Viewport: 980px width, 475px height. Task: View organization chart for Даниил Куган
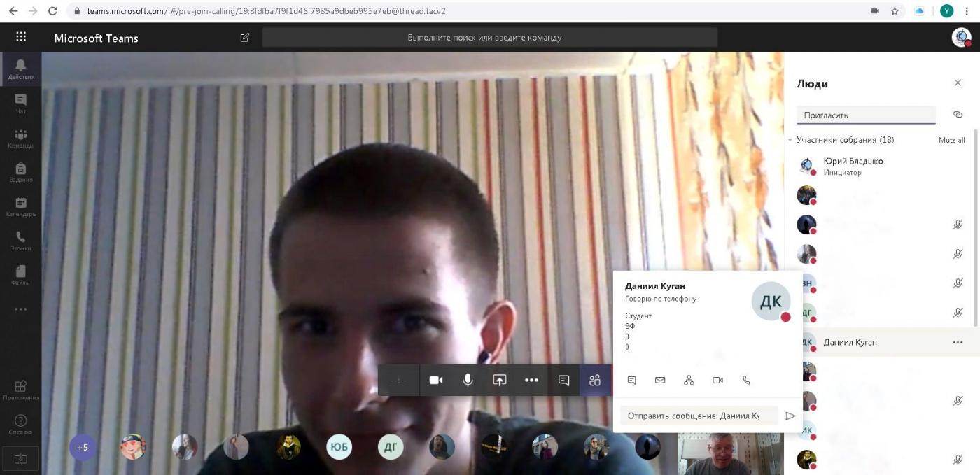[x=689, y=380]
